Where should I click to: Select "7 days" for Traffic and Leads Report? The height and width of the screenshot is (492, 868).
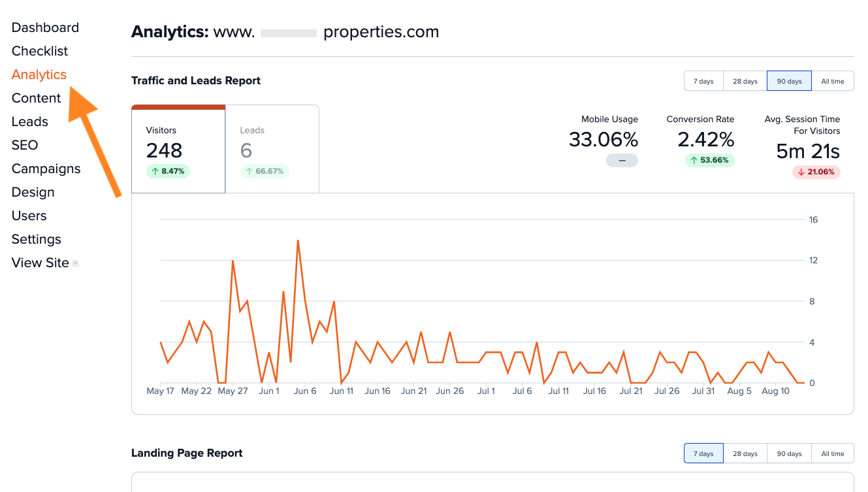point(703,80)
